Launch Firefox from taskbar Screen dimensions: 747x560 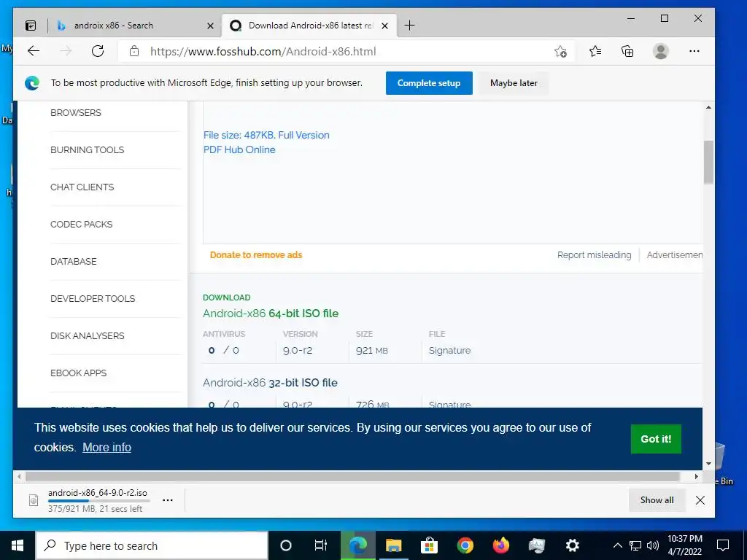coord(500,545)
